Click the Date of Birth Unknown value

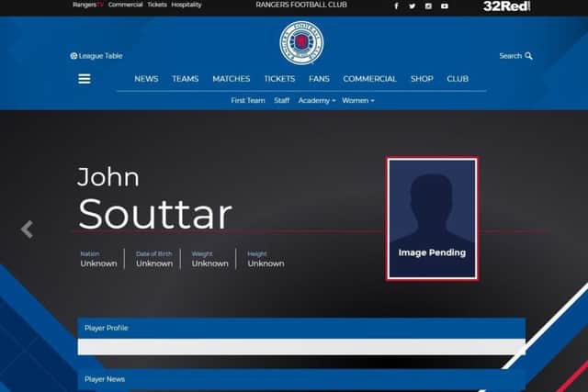[154, 263]
